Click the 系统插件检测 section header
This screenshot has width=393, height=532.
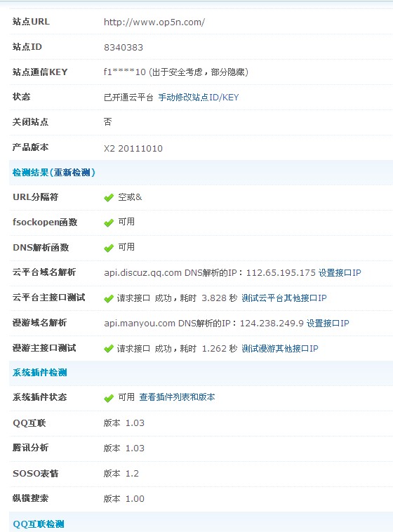point(40,373)
